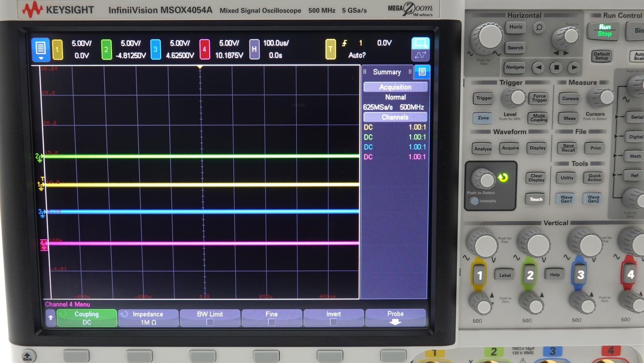Image resolution: width=644 pixels, height=363 pixels.
Task: Push the physical Back button below screen
Action: [x=28, y=356]
